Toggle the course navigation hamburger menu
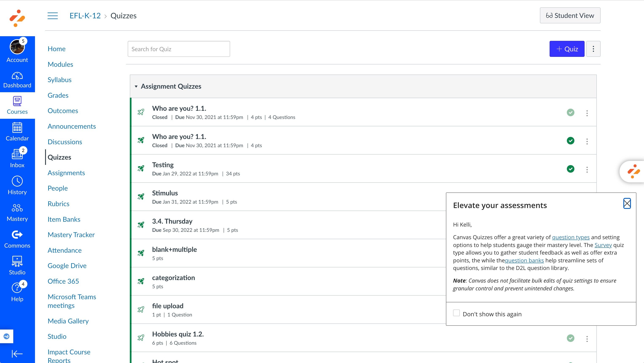644x363 pixels. click(x=53, y=16)
